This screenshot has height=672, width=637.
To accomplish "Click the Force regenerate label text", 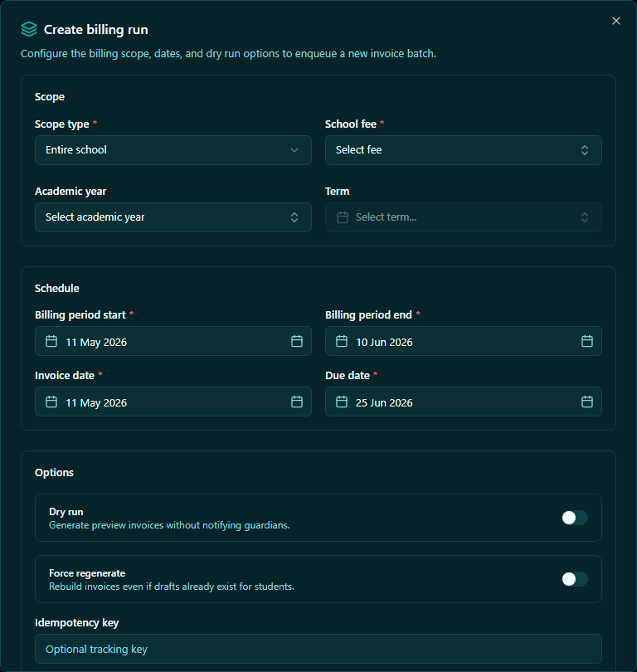I will click(87, 573).
